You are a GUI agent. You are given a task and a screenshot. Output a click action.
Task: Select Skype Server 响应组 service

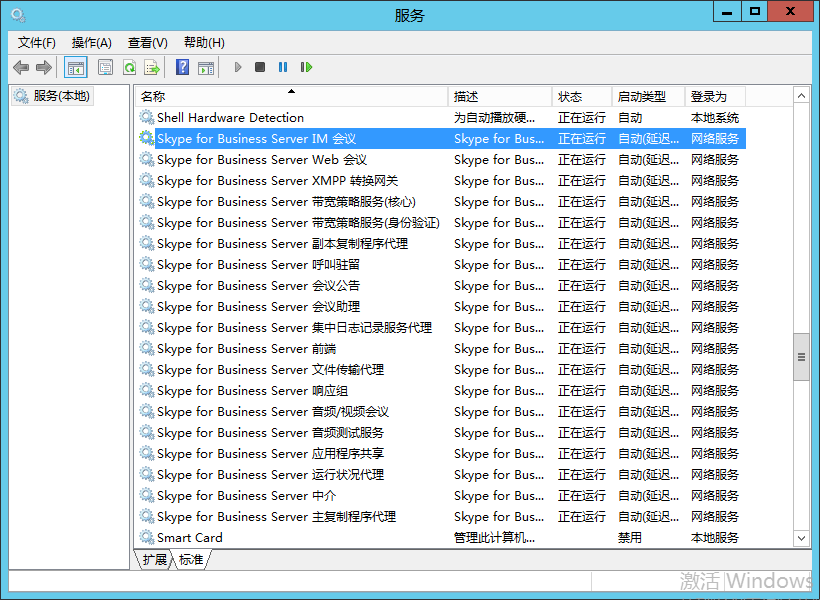click(441, 390)
